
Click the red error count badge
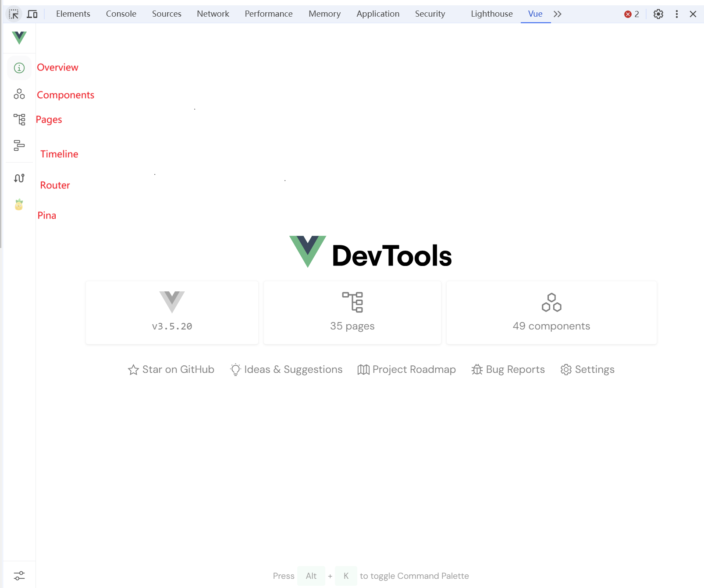(x=632, y=14)
